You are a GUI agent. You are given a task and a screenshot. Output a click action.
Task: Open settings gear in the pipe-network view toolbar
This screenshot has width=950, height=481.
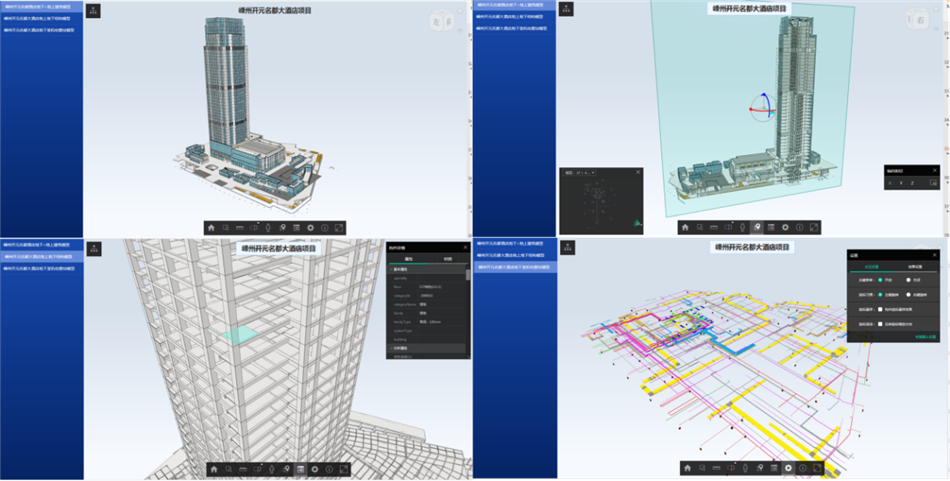[788, 468]
